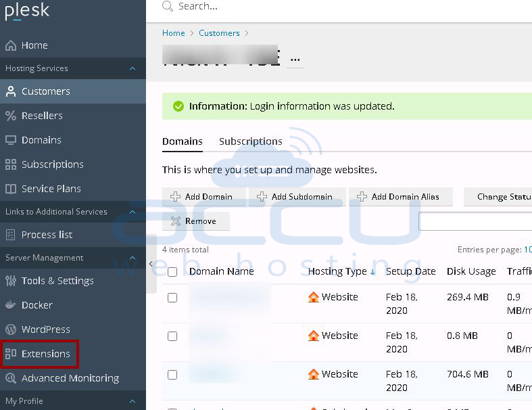Collapse Links to Additional Services section
The height and width of the screenshot is (410, 532).
(132, 212)
